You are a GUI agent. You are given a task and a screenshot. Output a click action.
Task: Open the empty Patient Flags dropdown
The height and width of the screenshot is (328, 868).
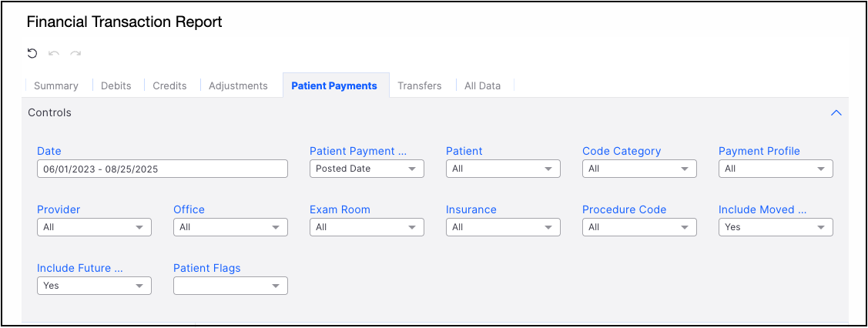[x=230, y=286]
